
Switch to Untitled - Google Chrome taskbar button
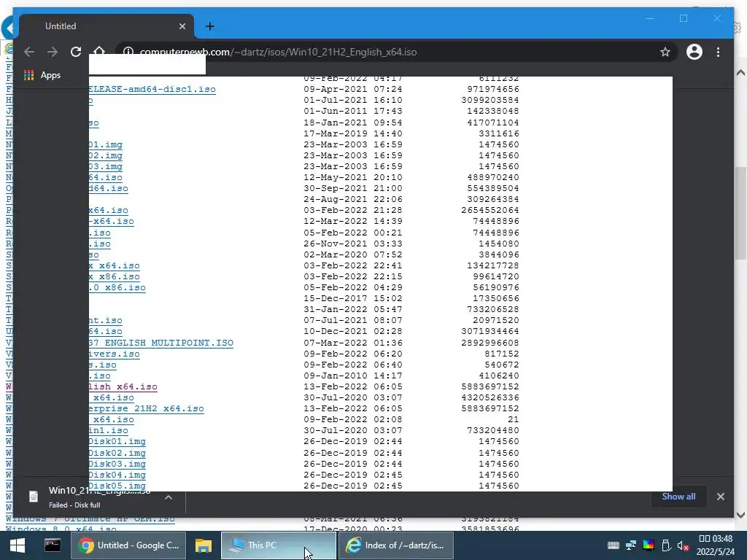128,545
